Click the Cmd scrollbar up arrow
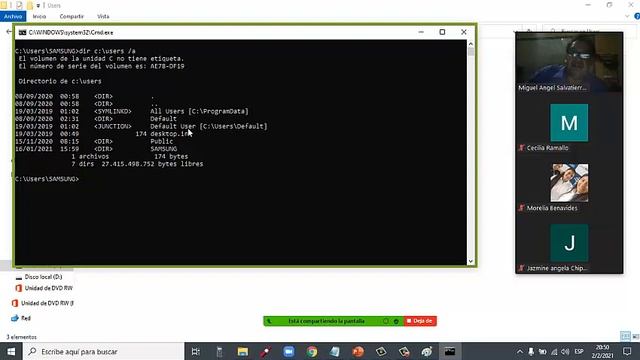Image resolution: width=640 pixels, height=360 pixels. tap(471, 44)
